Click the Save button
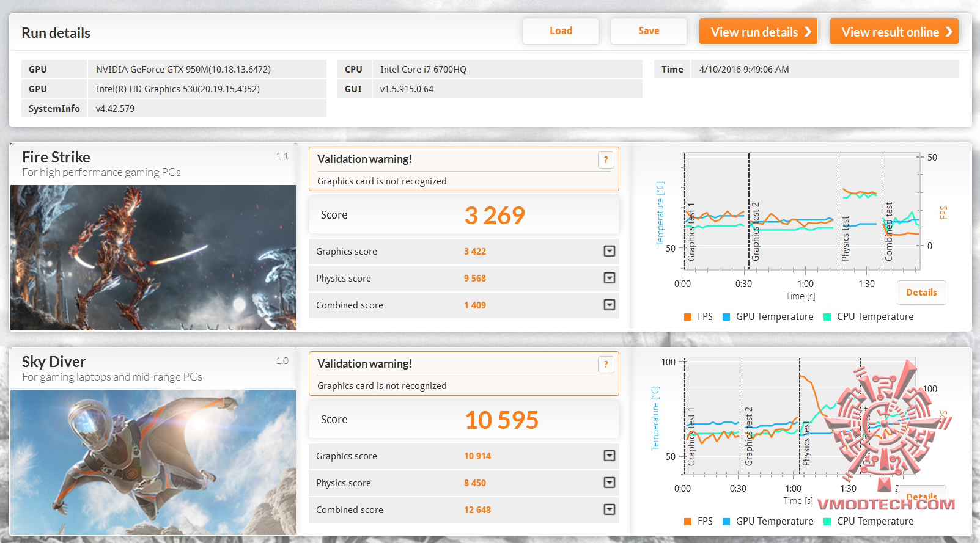The width and height of the screenshot is (980, 543). [649, 31]
